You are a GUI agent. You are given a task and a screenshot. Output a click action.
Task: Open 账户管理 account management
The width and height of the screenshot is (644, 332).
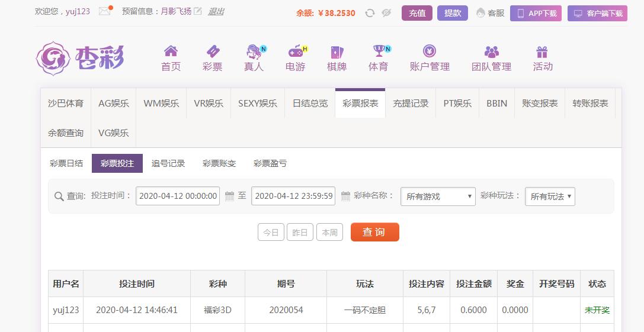tap(430, 58)
